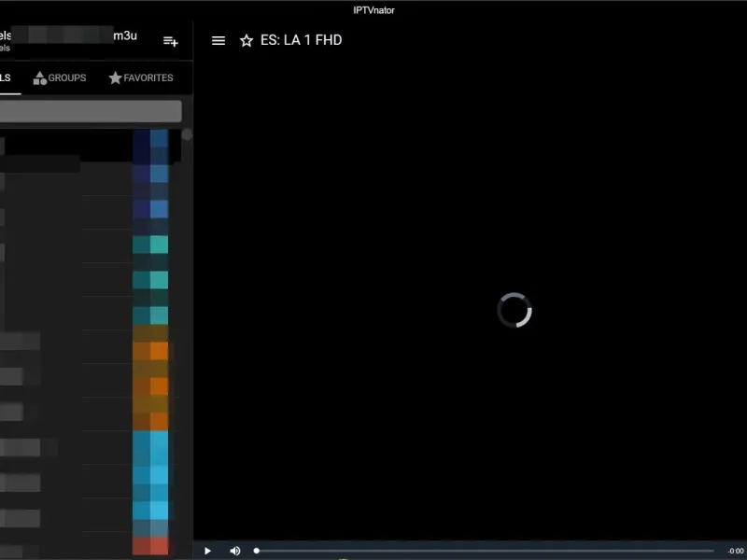Screen dimensions: 747x560
Task: Click the ES: LA 1 FHD channel title
Action: (x=301, y=40)
